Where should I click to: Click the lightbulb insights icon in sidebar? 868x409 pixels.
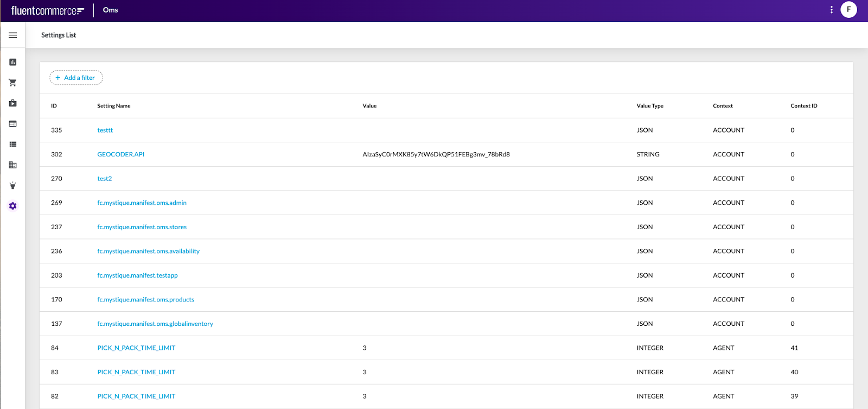(x=12, y=186)
